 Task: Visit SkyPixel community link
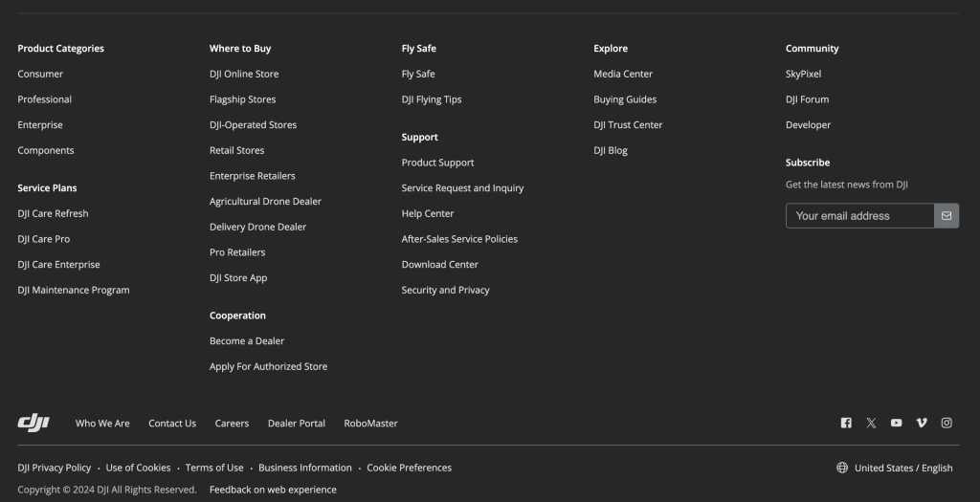pos(804,74)
